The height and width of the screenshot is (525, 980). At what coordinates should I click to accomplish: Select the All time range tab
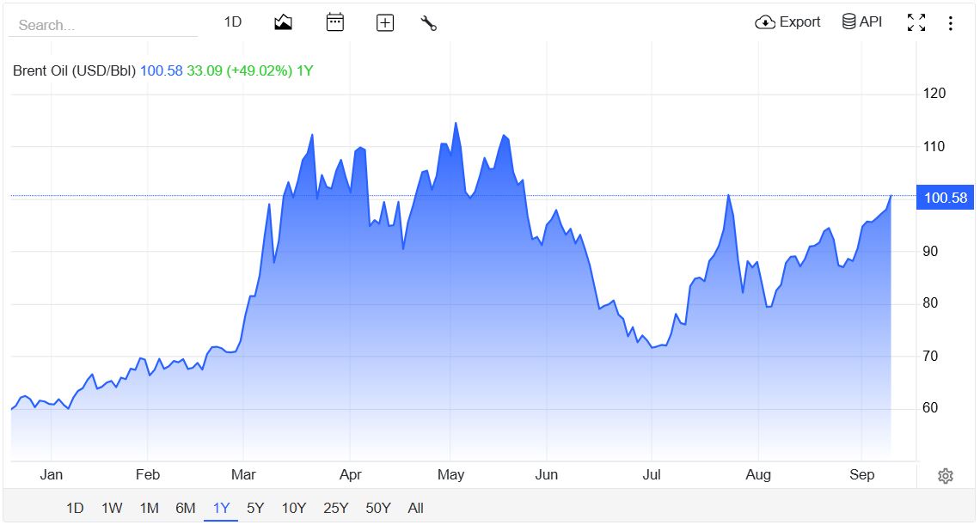tap(415, 508)
